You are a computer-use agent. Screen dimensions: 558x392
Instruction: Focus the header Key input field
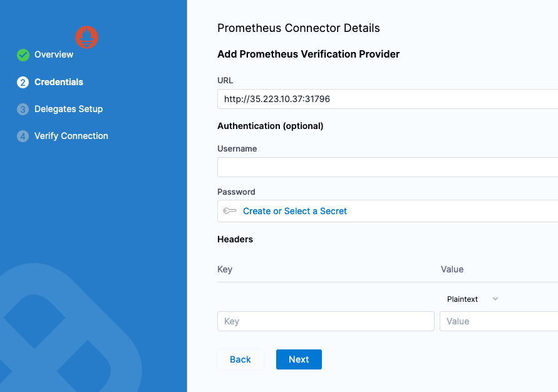click(x=326, y=321)
